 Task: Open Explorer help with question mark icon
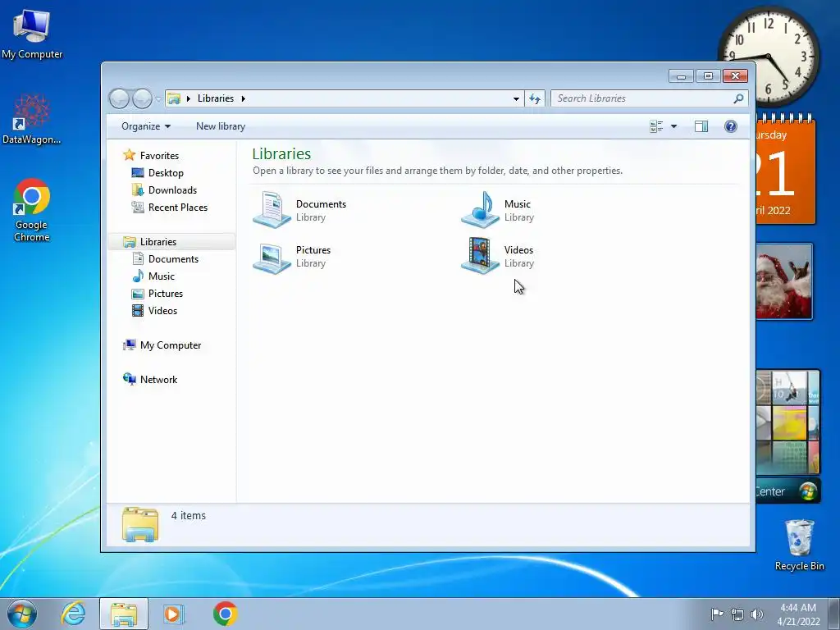[731, 126]
